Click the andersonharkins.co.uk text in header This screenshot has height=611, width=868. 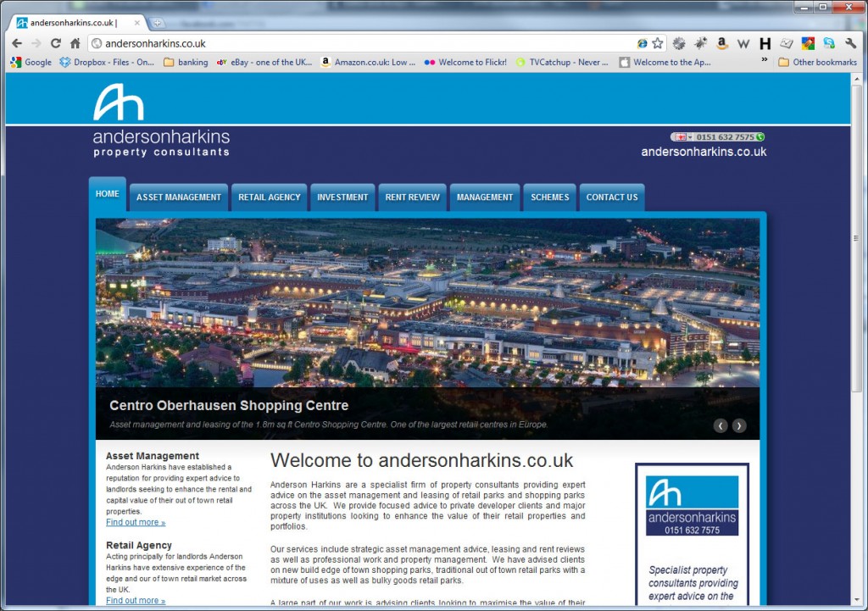704,152
